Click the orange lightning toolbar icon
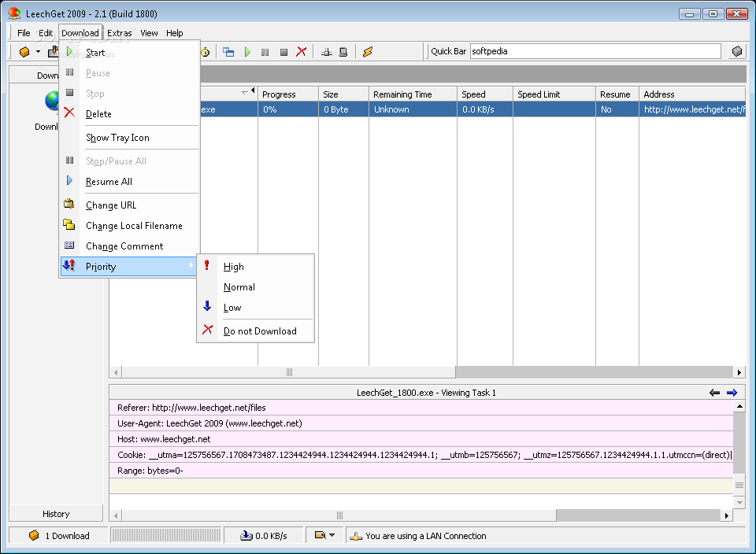Viewport: 756px width, 554px height. click(x=368, y=52)
